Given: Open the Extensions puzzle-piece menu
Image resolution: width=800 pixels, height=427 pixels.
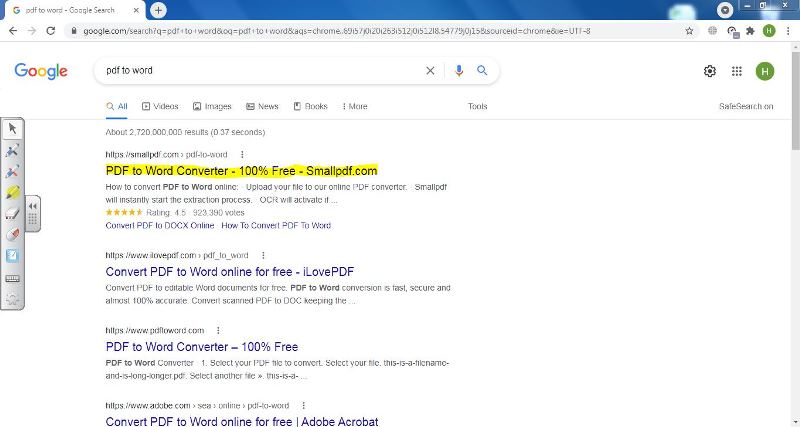Looking at the screenshot, I should point(750,31).
